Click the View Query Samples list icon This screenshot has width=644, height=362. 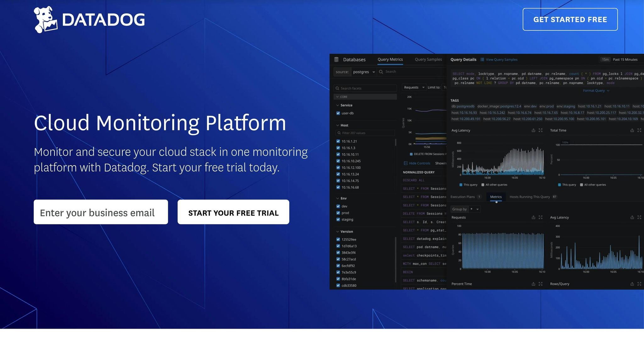[482, 59]
